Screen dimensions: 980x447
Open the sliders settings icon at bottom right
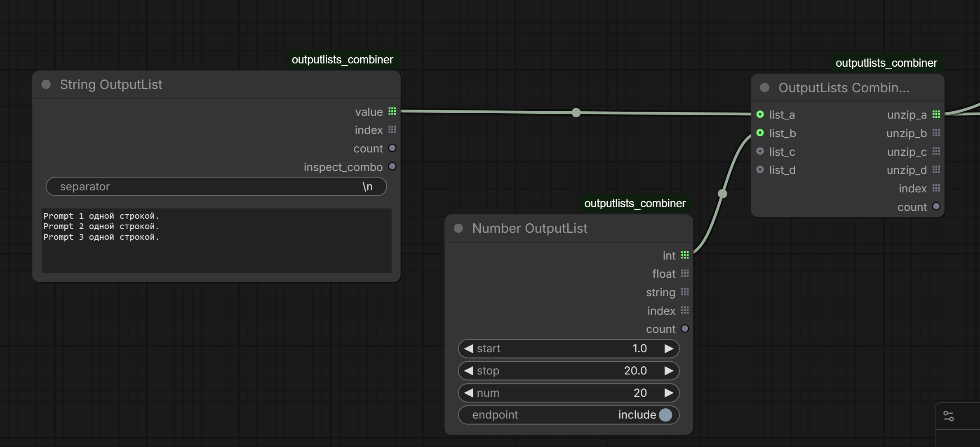tap(949, 416)
